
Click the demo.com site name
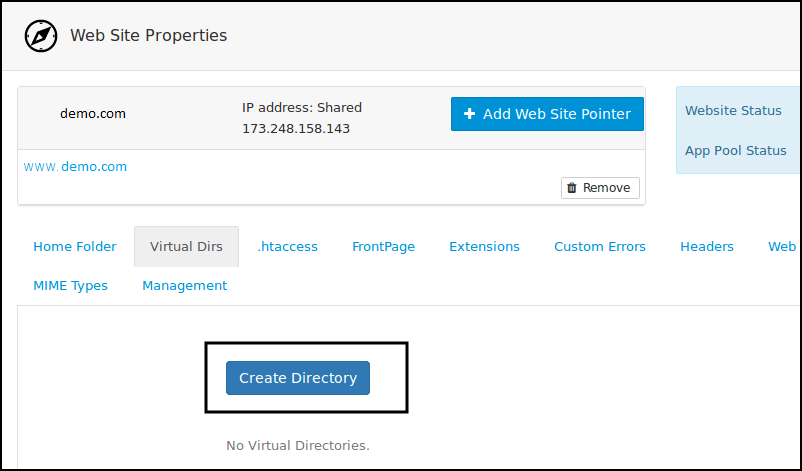pos(93,114)
